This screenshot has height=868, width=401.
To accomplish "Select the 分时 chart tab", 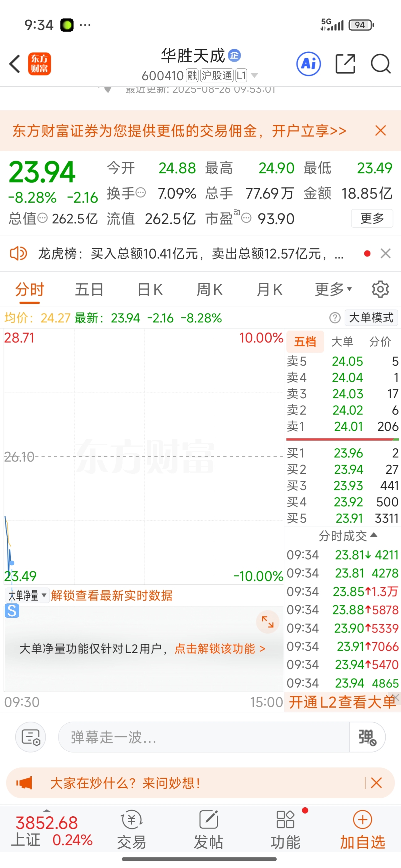I will pyautogui.click(x=30, y=289).
